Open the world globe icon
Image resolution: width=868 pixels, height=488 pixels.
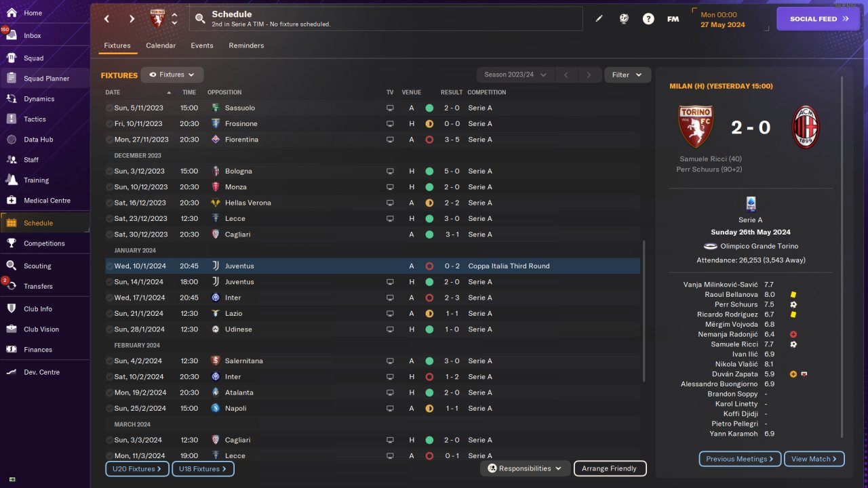pos(624,19)
